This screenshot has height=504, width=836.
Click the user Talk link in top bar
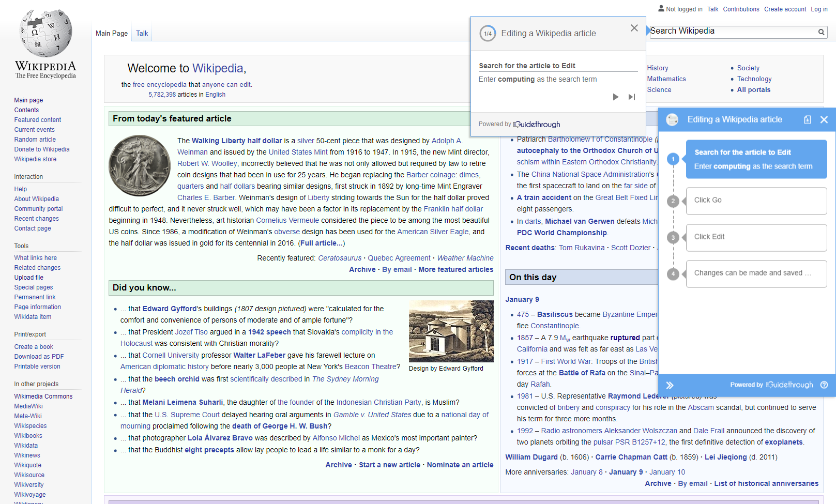pyautogui.click(x=713, y=9)
